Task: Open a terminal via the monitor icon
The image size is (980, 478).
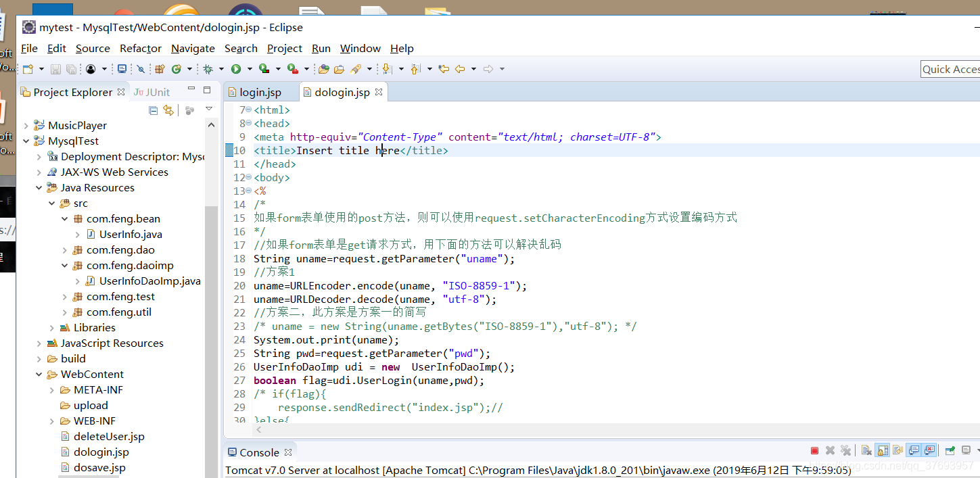Action: pos(122,69)
